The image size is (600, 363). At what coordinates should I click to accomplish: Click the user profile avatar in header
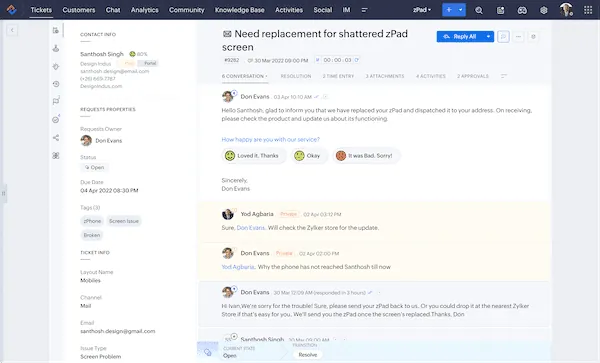pos(566,10)
